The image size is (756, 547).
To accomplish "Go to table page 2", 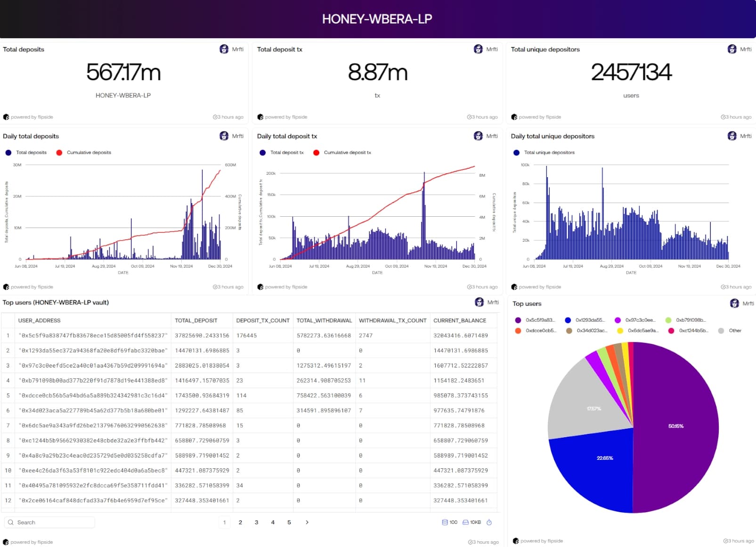I will (240, 522).
